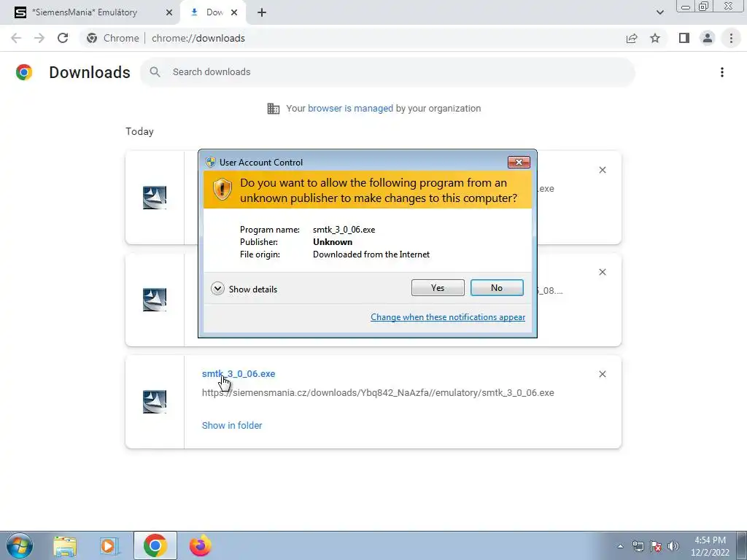The height and width of the screenshot is (560, 747).
Task: Click Show in folder for smtk_3_0_06.exe
Action: 231,425
